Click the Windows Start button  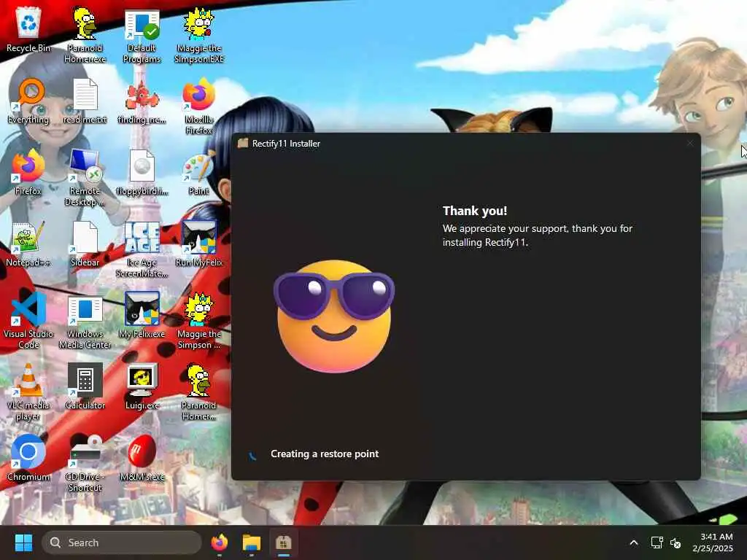[x=23, y=542]
